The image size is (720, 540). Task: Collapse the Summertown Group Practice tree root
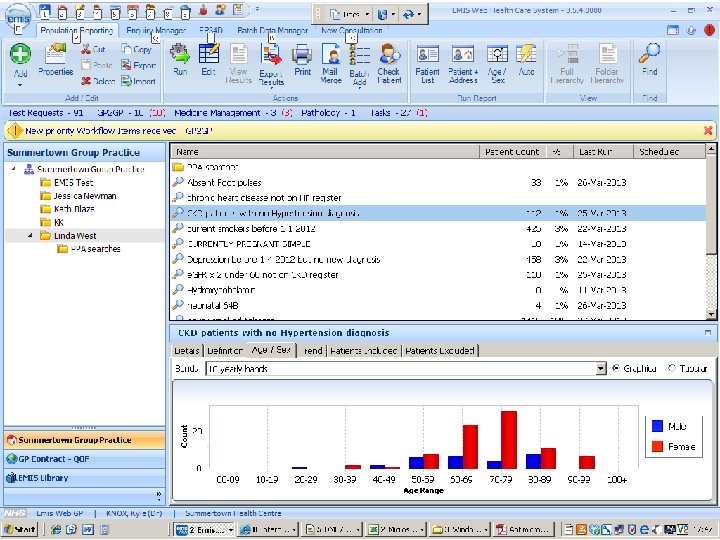[x=14, y=169]
